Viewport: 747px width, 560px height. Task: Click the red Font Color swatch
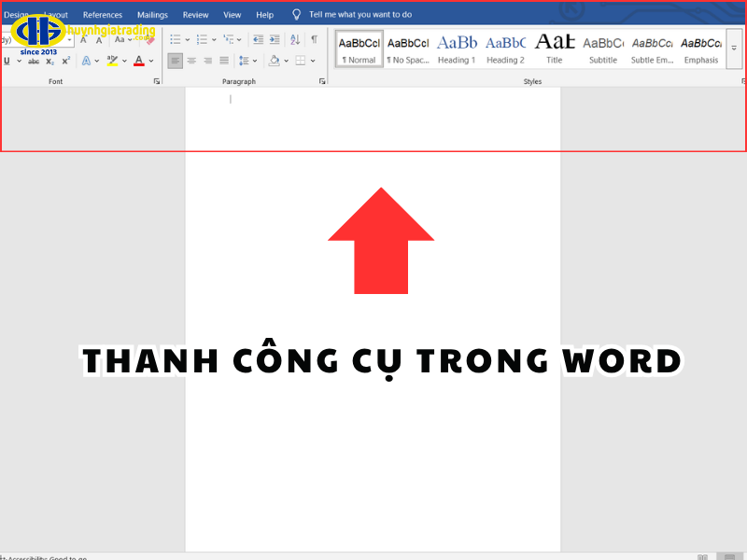coord(138,63)
